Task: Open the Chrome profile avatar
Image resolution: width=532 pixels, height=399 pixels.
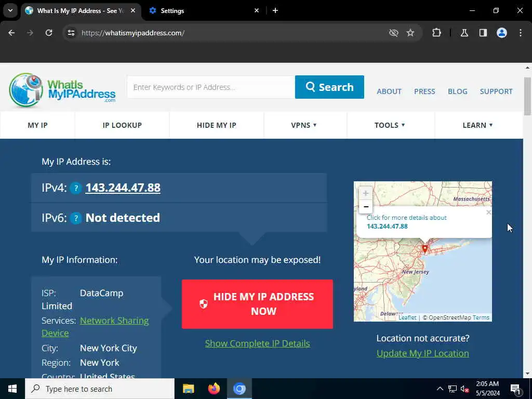Action: [502, 33]
